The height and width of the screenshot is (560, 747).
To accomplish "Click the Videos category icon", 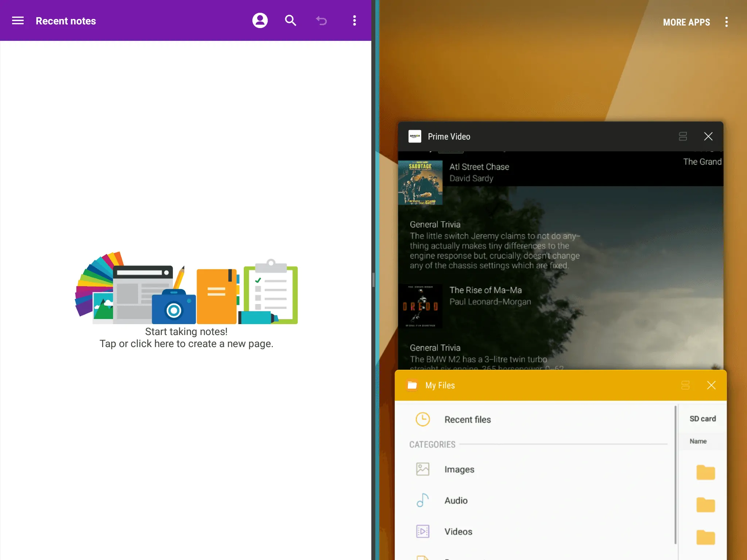I will click(423, 531).
